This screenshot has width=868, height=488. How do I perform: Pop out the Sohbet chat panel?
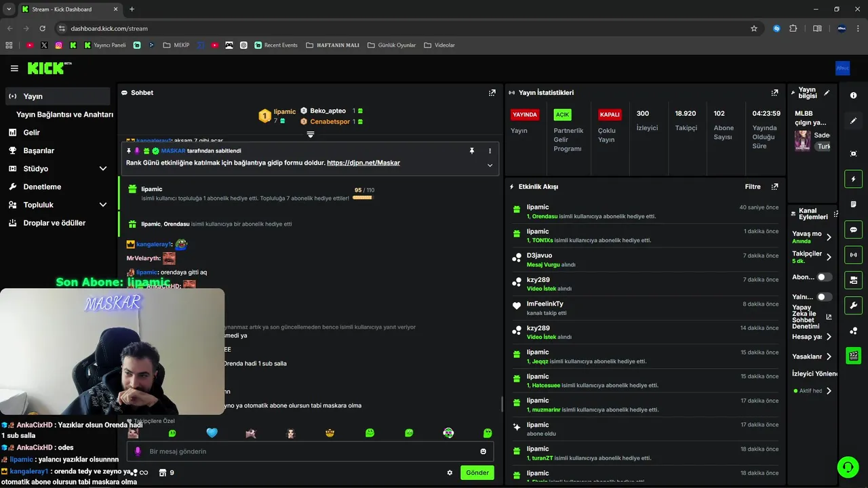point(492,93)
